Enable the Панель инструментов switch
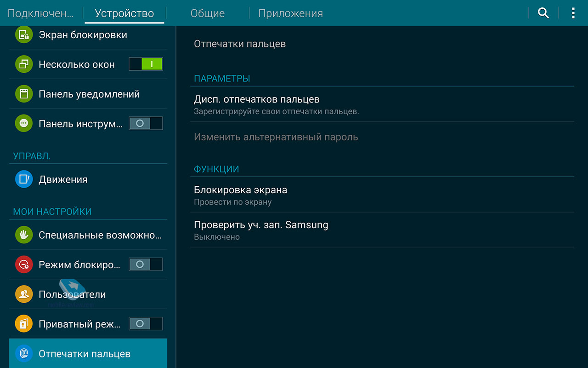The width and height of the screenshot is (588, 368). coord(146,123)
